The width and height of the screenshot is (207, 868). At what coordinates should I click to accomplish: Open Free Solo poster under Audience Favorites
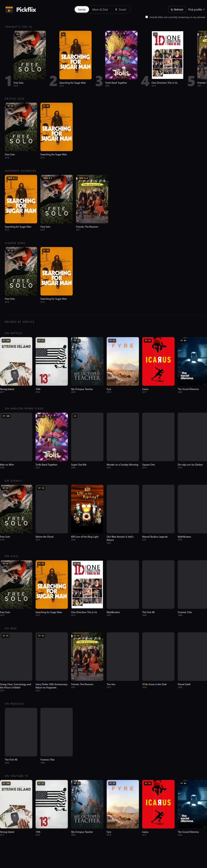[57, 199]
